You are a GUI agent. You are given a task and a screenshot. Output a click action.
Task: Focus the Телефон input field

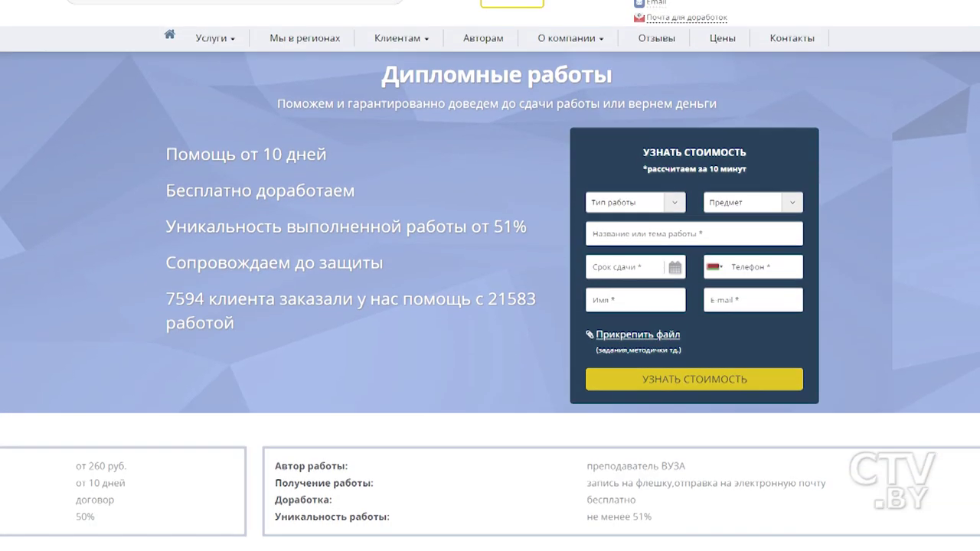point(753,267)
